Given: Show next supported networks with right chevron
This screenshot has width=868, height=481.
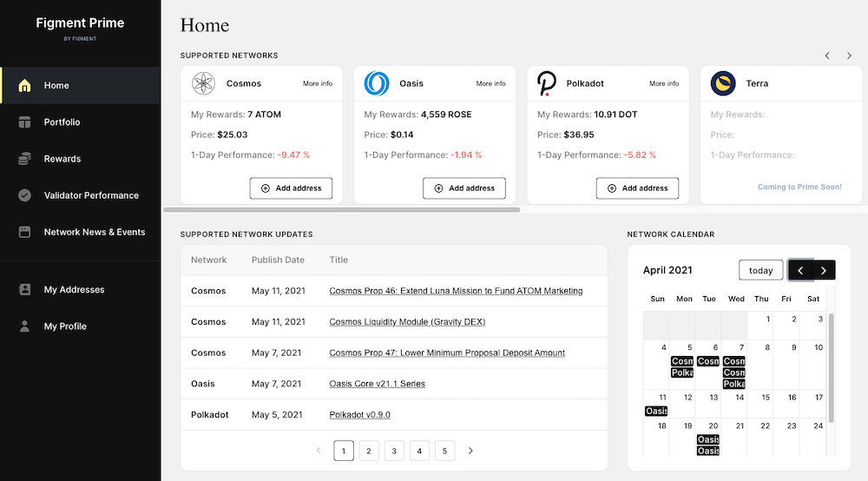Looking at the screenshot, I should (849, 56).
